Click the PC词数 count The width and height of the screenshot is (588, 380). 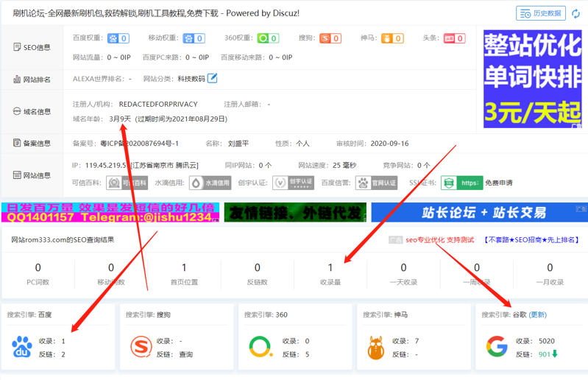coord(38,267)
